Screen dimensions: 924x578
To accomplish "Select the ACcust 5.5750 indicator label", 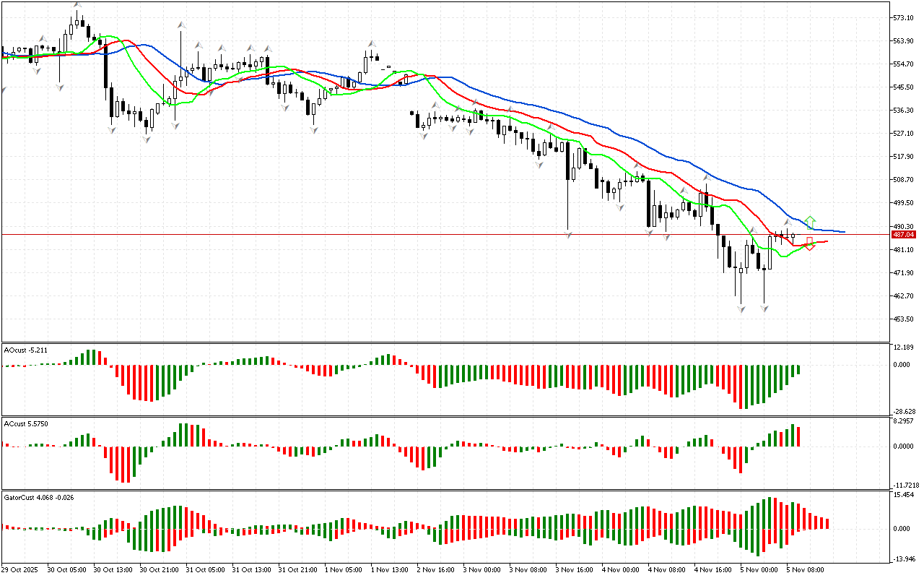I will [x=26, y=423].
